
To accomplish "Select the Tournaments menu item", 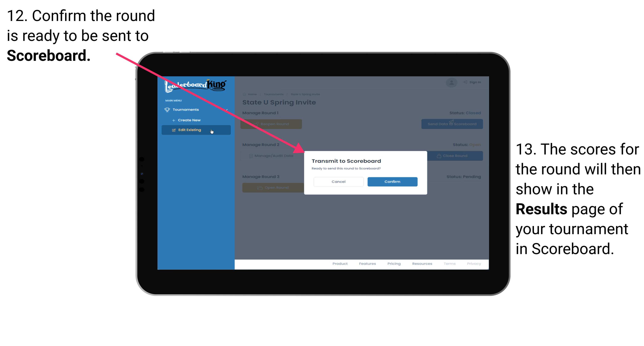I will (x=185, y=109).
